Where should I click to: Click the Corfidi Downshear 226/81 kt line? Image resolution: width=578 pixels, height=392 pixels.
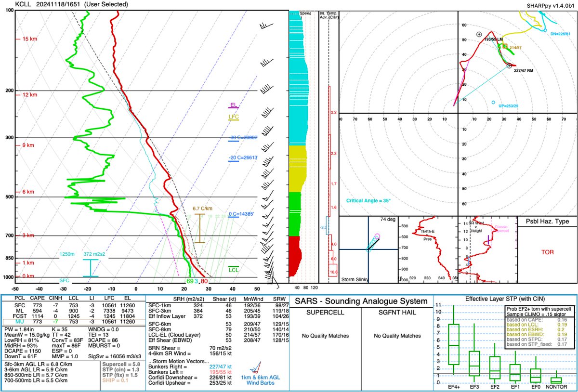coord(191,377)
